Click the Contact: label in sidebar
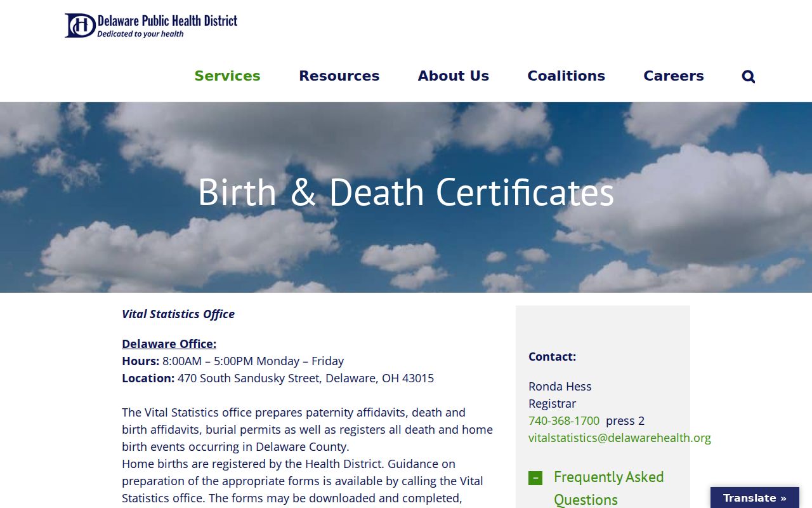Viewport: 812px width, 508px height. 553,356
